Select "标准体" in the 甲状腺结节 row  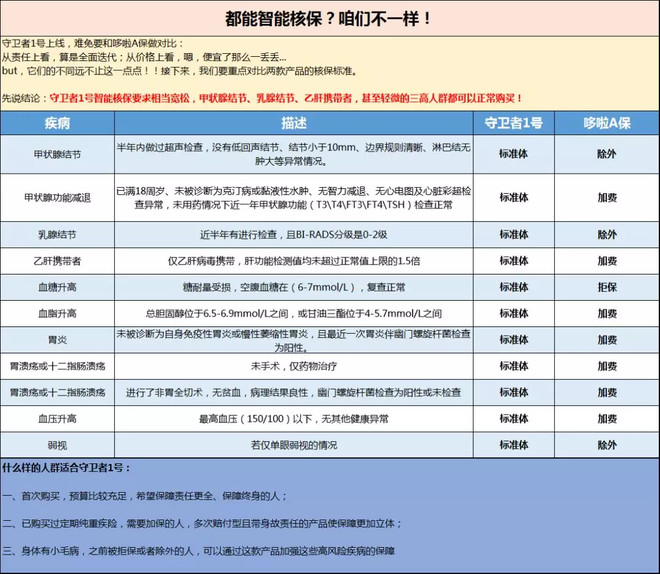coord(514,154)
